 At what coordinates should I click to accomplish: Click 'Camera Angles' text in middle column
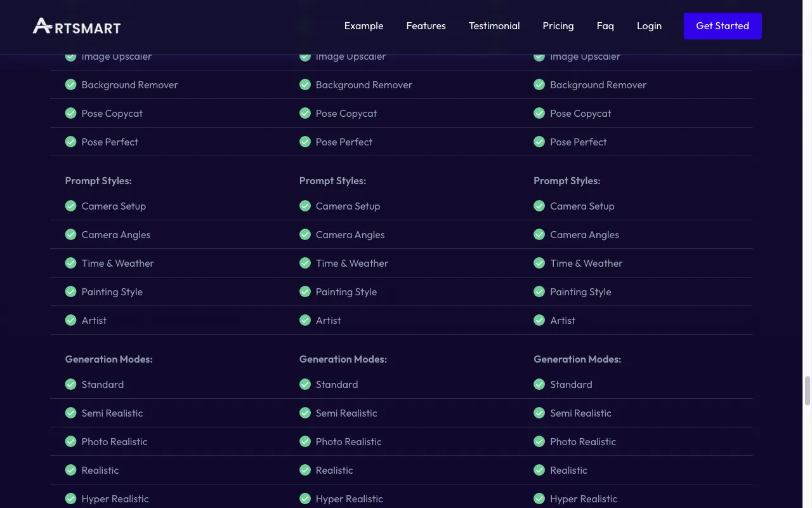point(350,235)
